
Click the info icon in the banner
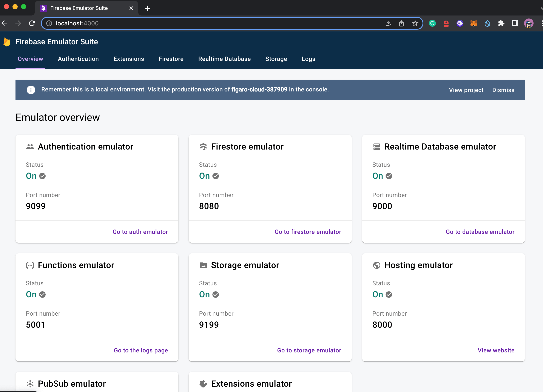point(31,90)
